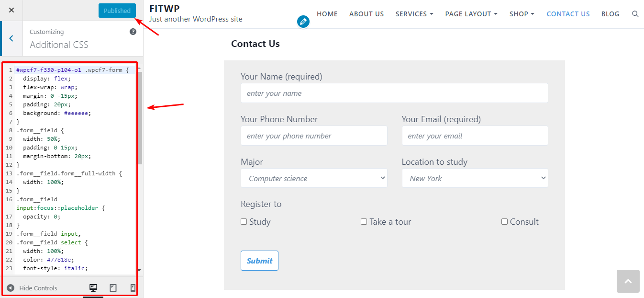Switch to mobile preview device icon
Image resolution: width=644 pixels, height=298 pixels.
click(133, 288)
